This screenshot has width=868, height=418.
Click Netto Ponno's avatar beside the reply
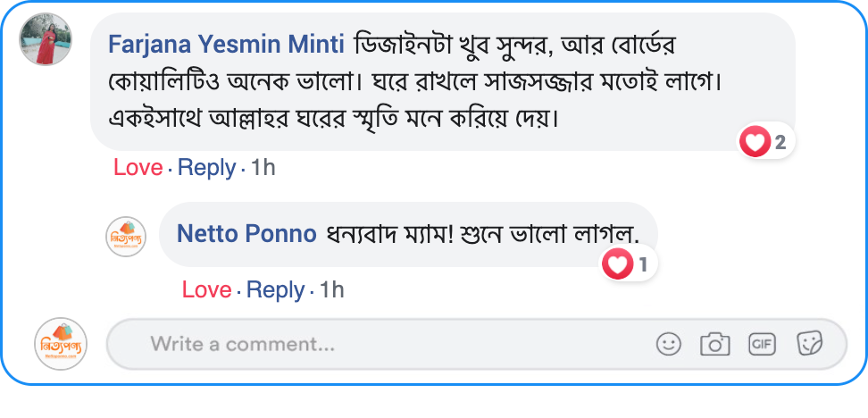click(126, 237)
